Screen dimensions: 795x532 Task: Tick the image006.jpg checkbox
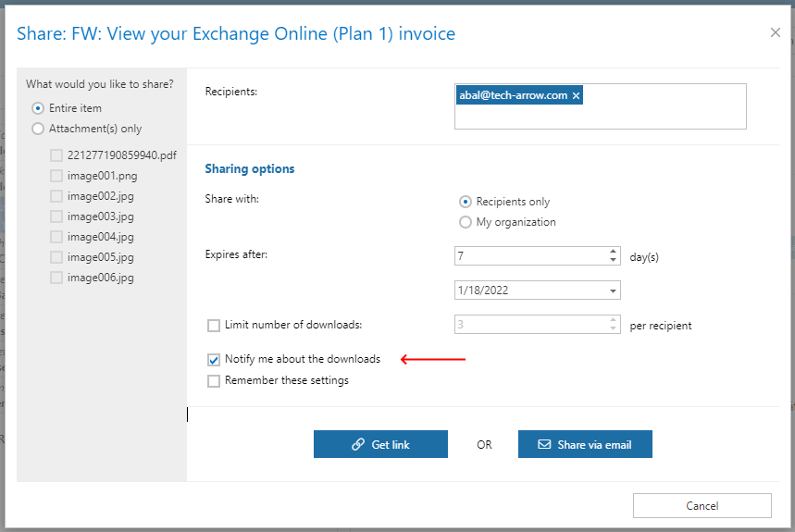56,278
